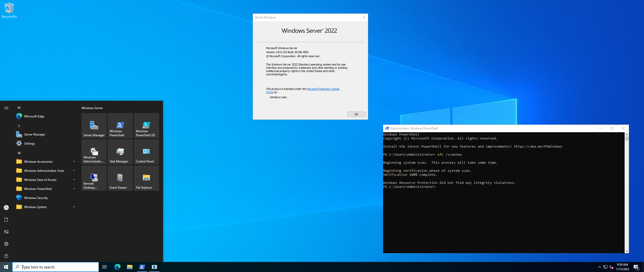Viewport: 644px width, 272px height.
Task: Open Control Panel tile
Action: coord(146,152)
